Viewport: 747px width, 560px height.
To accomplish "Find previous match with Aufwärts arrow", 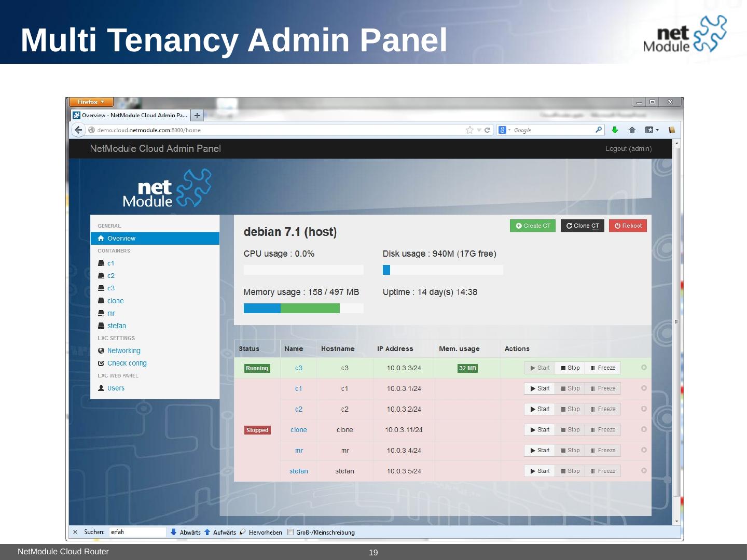I will pos(220,532).
